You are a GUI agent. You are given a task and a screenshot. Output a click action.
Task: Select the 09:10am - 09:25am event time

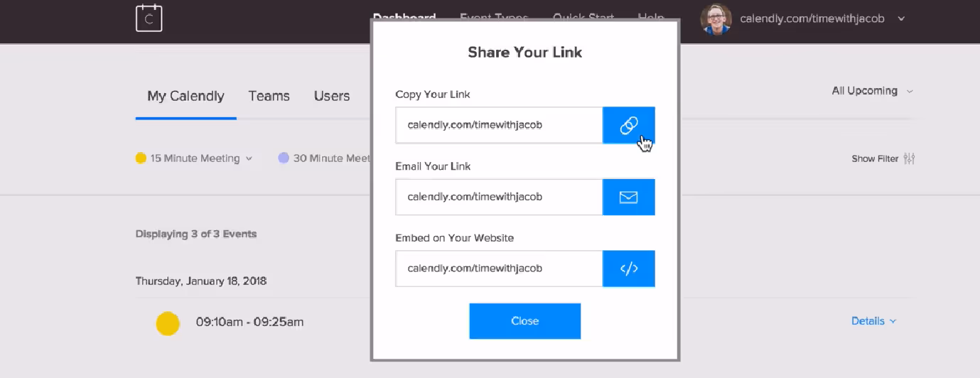(x=249, y=322)
